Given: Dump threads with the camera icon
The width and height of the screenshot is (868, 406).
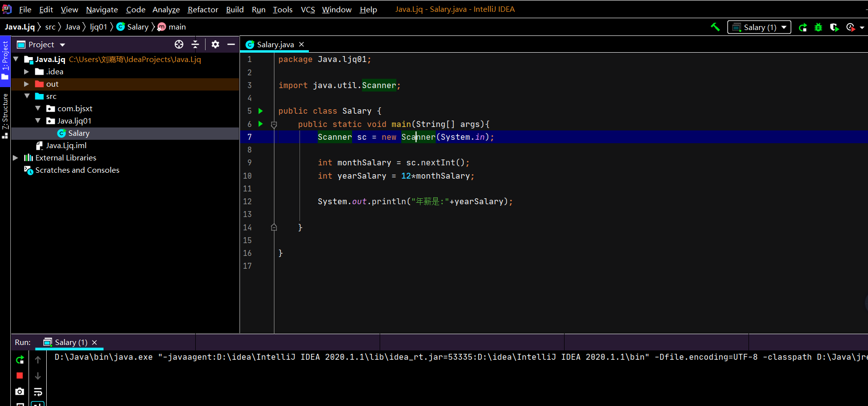Looking at the screenshot, I should pyautogui.click(x=20, y=391).
